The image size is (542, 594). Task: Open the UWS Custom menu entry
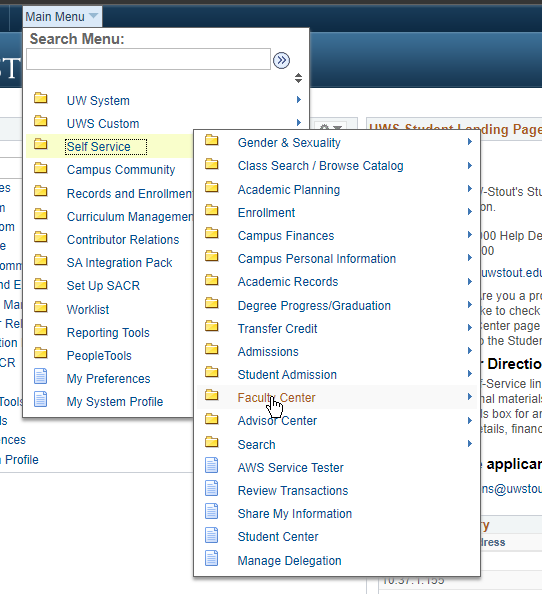[103, 124]
